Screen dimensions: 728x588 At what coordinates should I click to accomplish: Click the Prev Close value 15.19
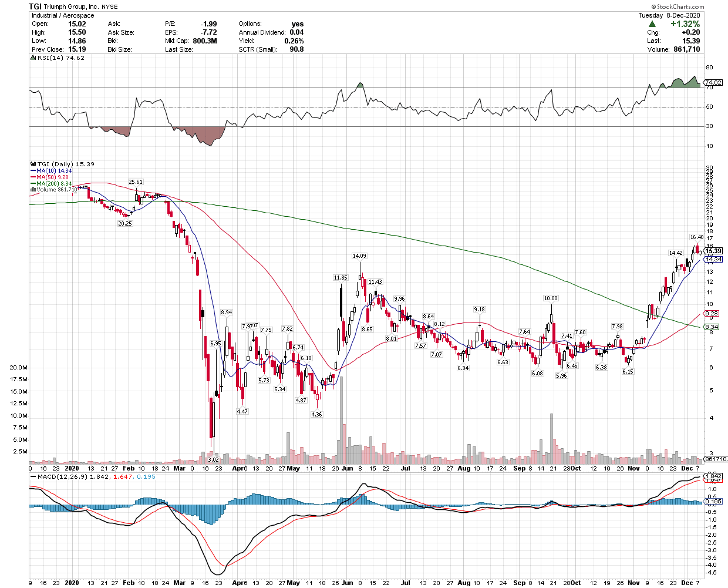pos(77,49)
